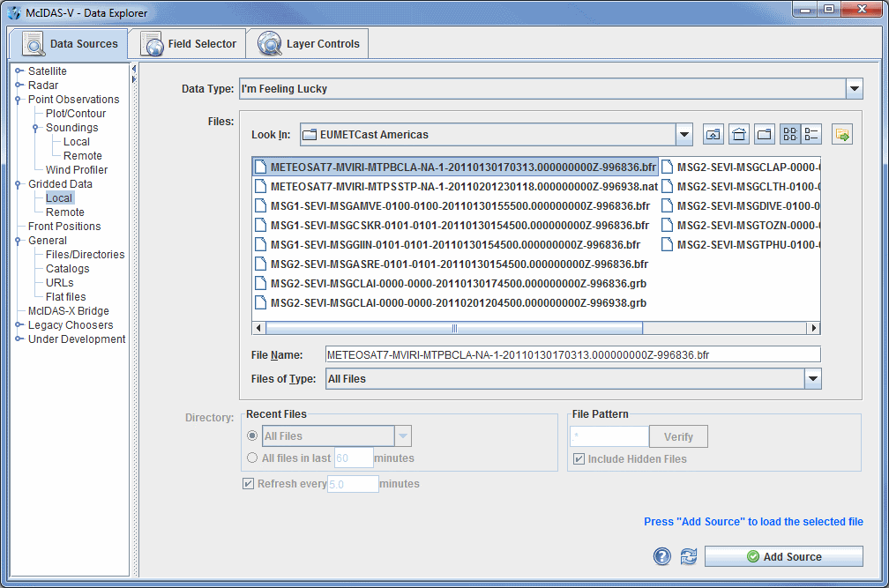Click the Refresh every minutes field
The width and height of the screenshot is (889, 588).
coord(353,484)
